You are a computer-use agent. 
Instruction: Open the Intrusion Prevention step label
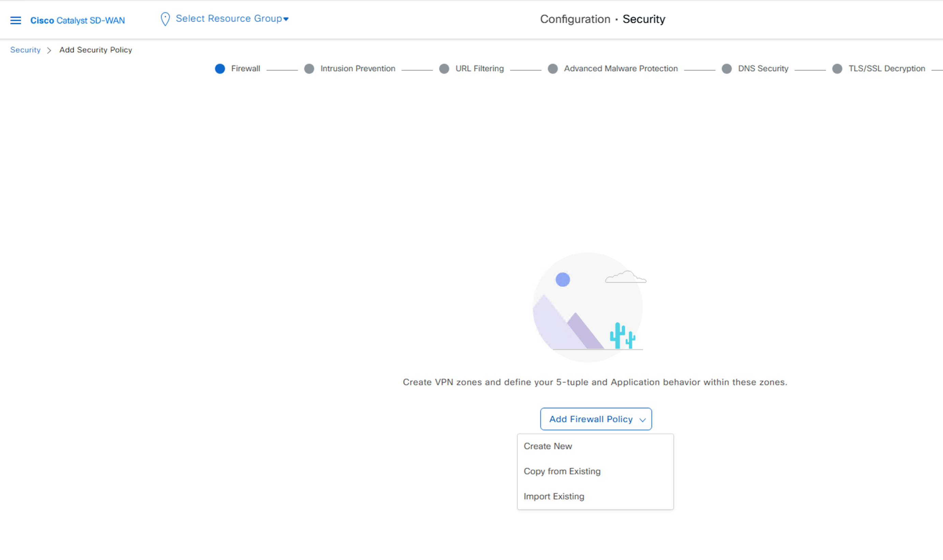pyautogui.click(x=358, y=69)
